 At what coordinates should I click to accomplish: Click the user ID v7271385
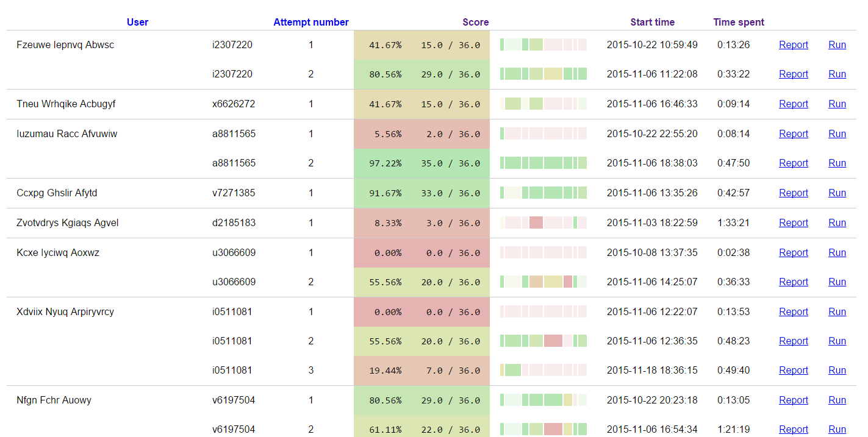coord(234,193)
